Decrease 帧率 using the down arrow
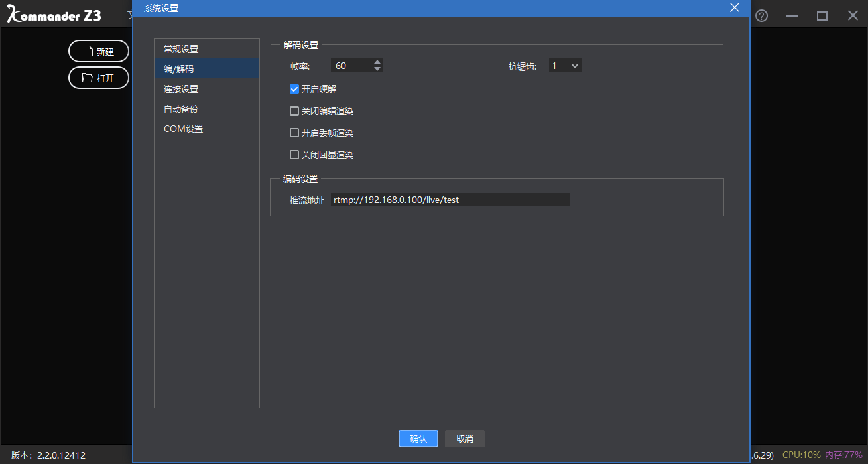 coord(377,68)
